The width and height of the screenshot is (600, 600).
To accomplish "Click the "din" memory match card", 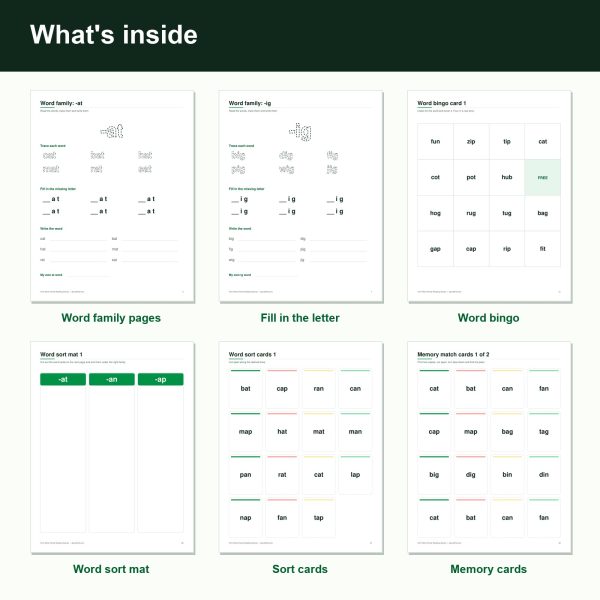I will click(x=544, y=475).
